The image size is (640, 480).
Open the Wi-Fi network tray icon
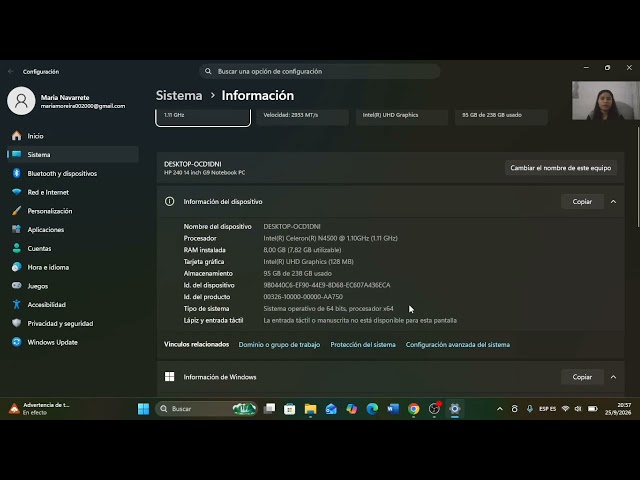(565, 409)
